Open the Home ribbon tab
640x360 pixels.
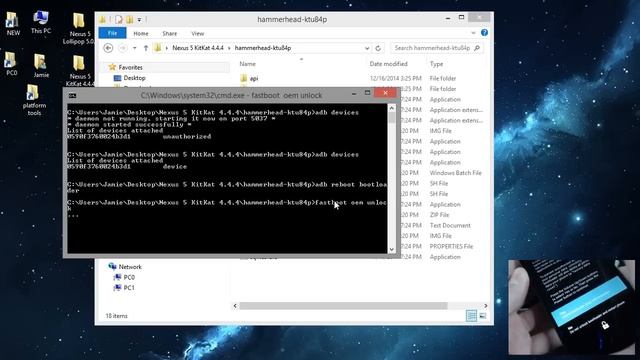tap(141, 33)
